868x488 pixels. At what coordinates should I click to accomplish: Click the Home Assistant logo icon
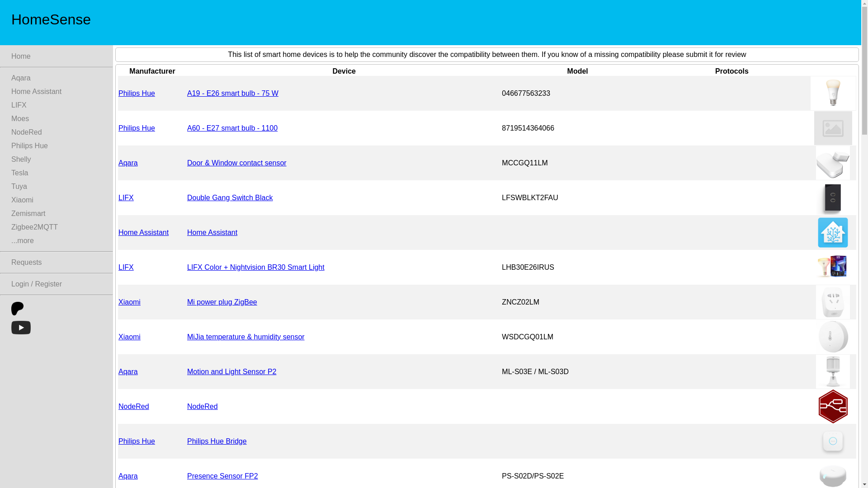pos(833,233)
